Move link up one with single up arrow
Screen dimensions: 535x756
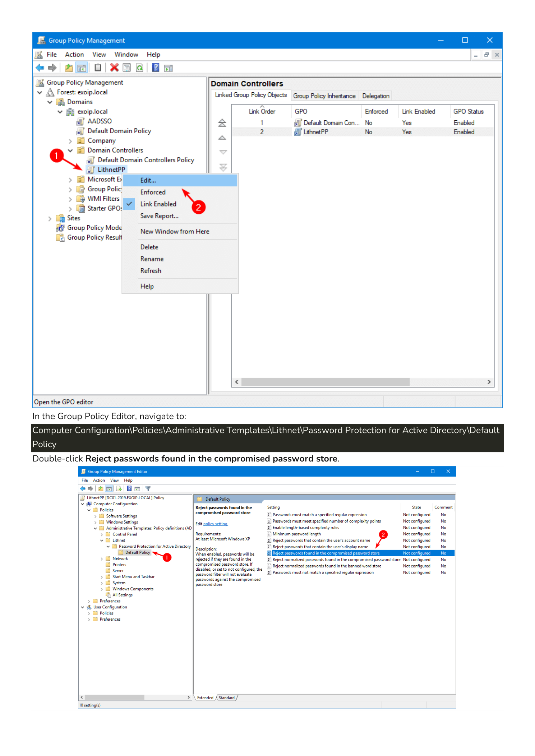click(222, 138)
